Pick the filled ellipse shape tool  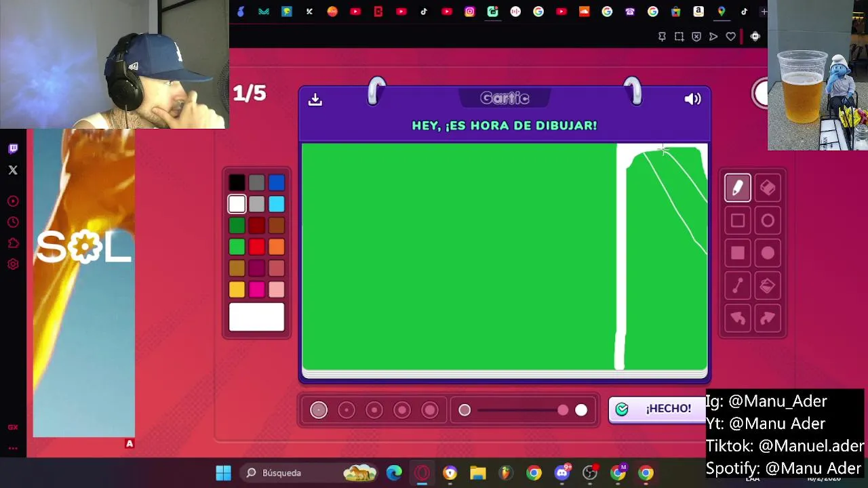768,253
